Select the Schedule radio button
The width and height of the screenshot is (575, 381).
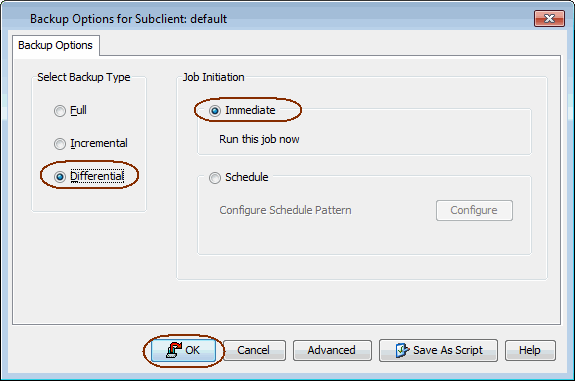coord(215,177)
